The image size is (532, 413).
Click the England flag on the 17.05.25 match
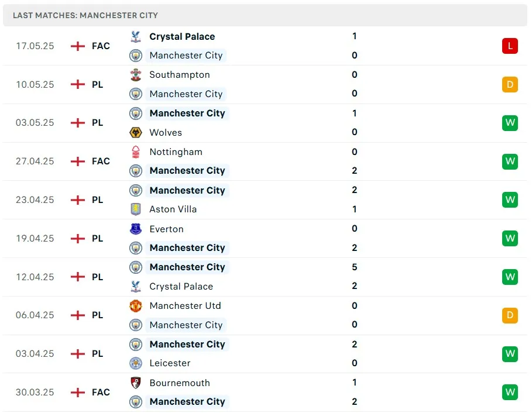tap(77, 46)
